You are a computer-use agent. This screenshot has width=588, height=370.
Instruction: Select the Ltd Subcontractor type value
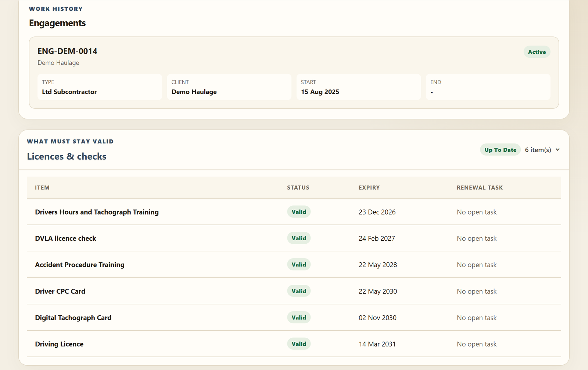point(69,92)
